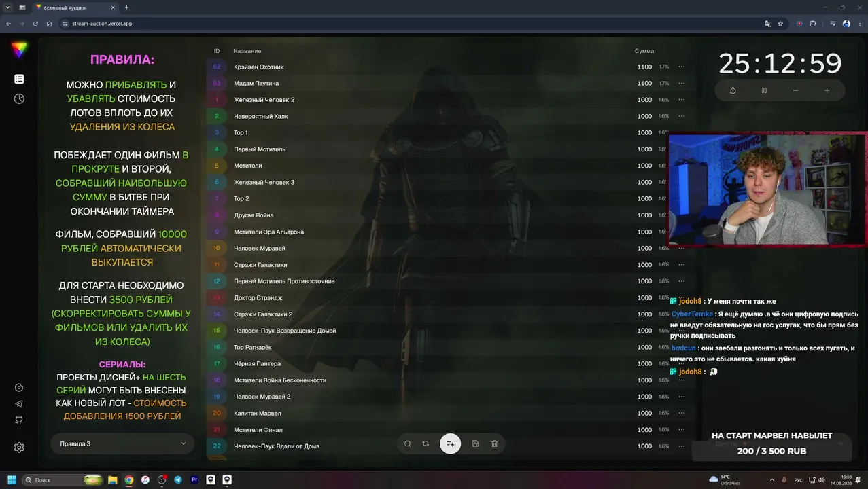The width and height of the screenshot is (868, 489).
Task: Click the webcam video overlay
Action: click(x=768, y=189)
